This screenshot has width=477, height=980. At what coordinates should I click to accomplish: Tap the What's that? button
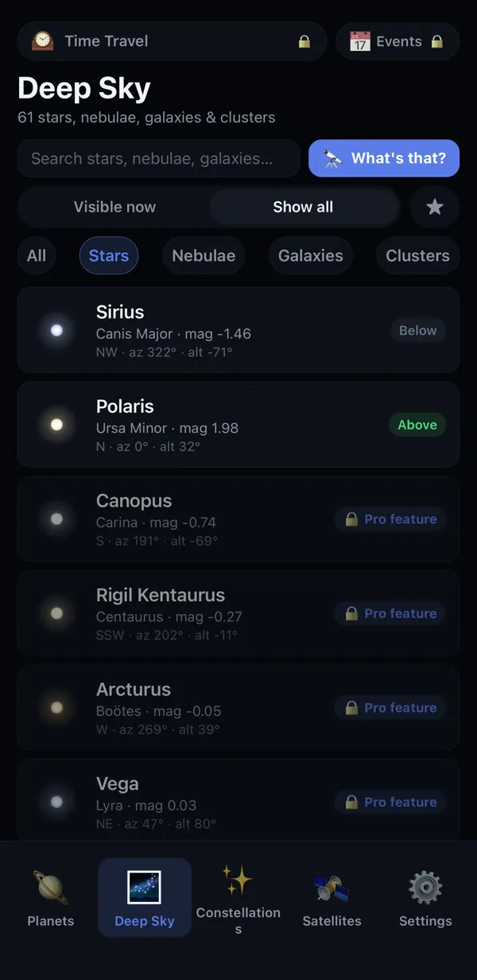tap(384, 158)
